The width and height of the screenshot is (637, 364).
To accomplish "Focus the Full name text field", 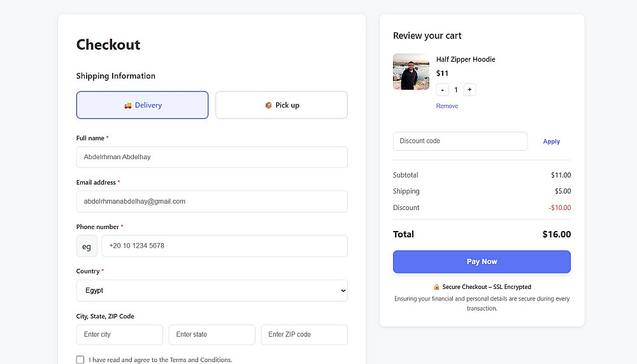I will 211,157.
